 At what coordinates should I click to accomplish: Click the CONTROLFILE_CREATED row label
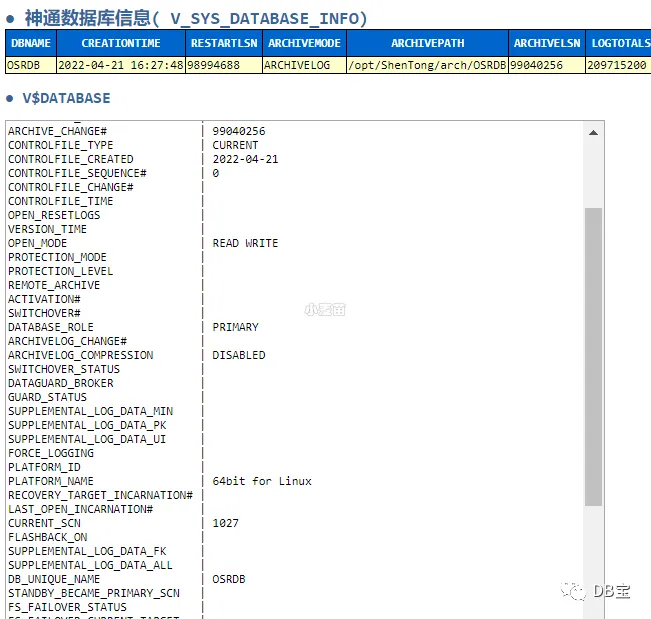click(71, 159)
